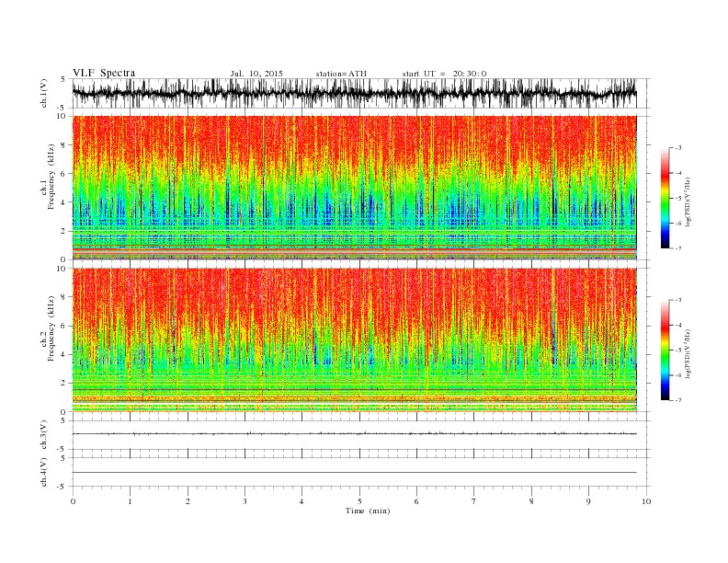Image resolution: width=728 pixels, height=563 pixels.
Task: Click the time axis tick label "5"
Action: click(359, 501)
